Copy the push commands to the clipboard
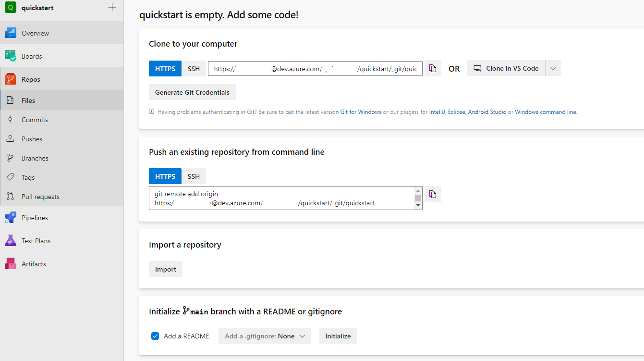Viewport: 644px width, 361px height. pyautogui.click(x=433, y=194)
